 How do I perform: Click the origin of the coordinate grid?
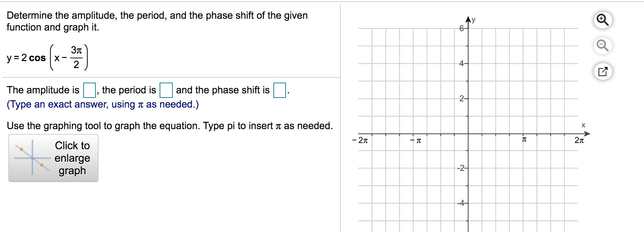(x=468, y=134)
